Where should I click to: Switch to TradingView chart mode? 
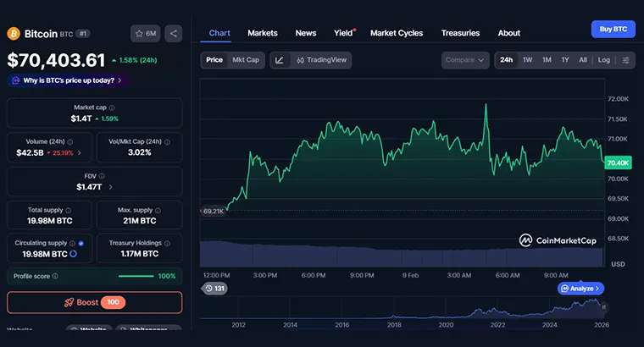pyautogui.click(x=321, y=60)
